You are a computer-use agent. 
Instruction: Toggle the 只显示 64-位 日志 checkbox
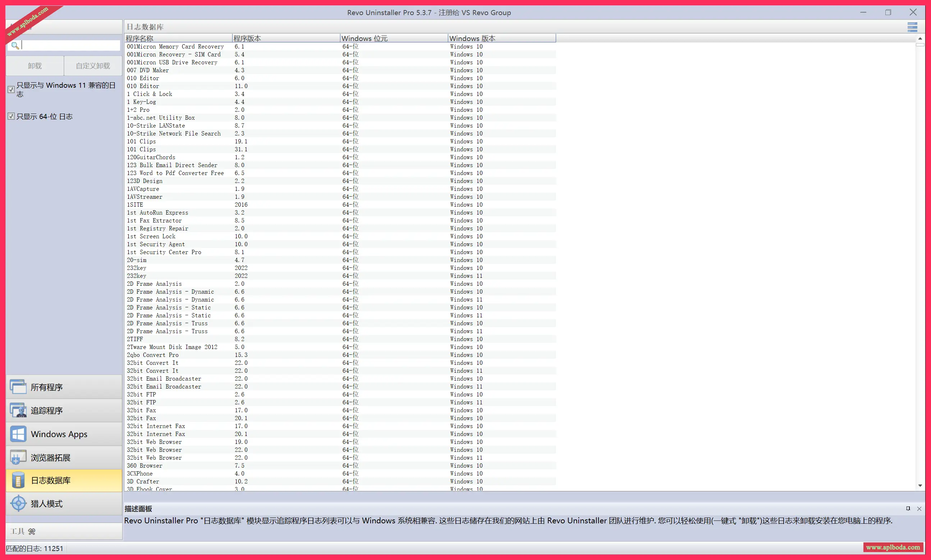11,116
